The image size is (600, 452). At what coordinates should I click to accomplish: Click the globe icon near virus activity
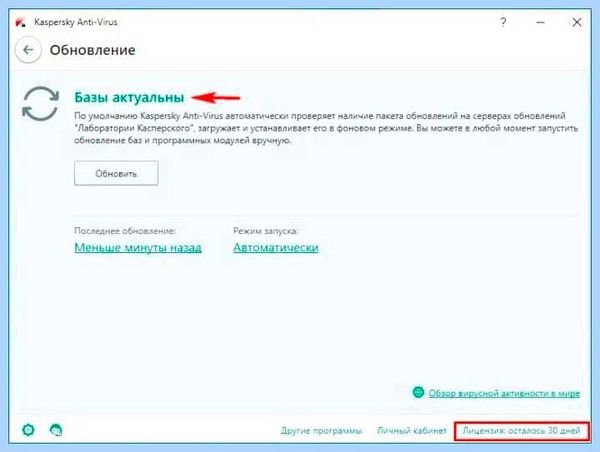tap(419, 392)
